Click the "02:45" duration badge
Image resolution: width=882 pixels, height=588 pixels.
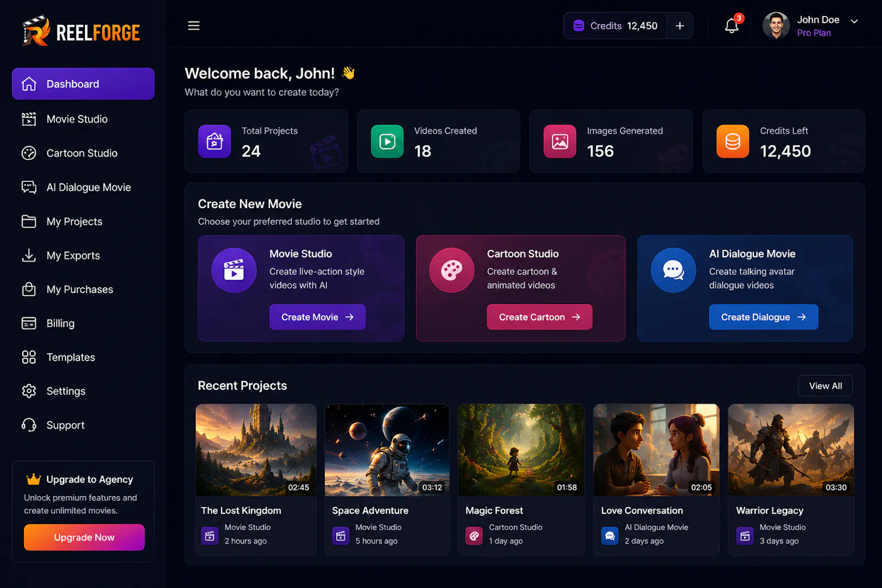(x=298, y=487)
